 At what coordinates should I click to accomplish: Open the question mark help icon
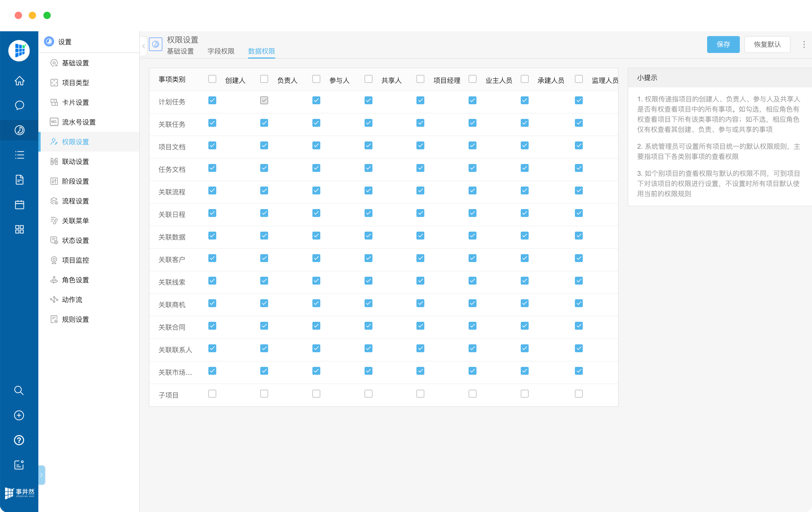[19, 440]
